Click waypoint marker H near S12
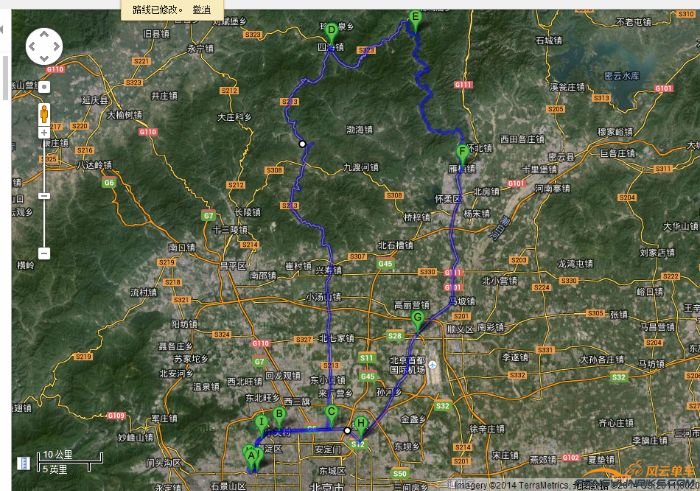The width and height of the screenshot is (700, 491). (361, 425)
